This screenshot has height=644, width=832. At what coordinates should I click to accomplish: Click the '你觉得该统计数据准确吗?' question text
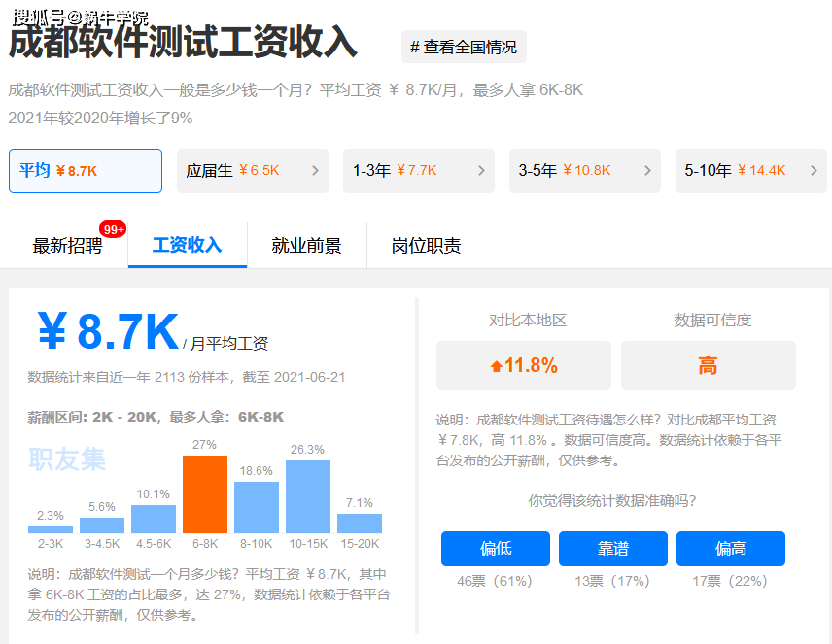(611, 501)
